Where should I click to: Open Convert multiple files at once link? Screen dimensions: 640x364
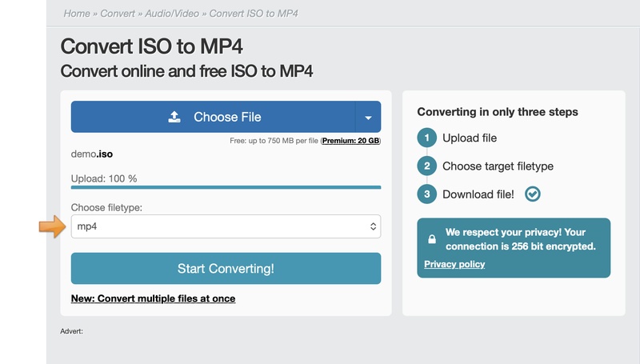[x=153, y=298]
